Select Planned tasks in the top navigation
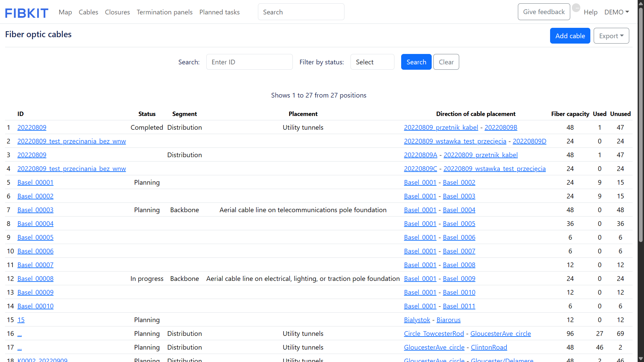The height and width of the screenshot is (362, 644). [219, 12]
